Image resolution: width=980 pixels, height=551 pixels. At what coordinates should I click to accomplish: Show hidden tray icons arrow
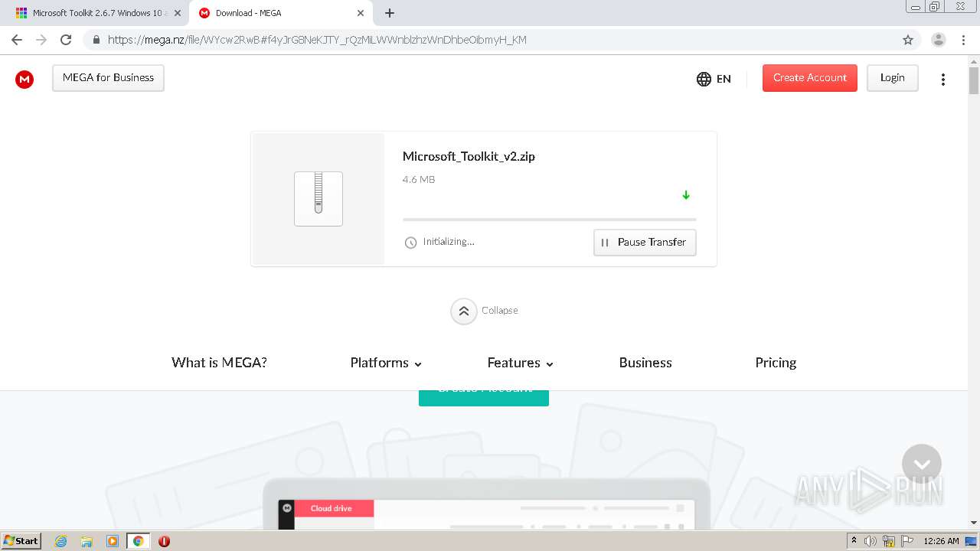(854, 541)
